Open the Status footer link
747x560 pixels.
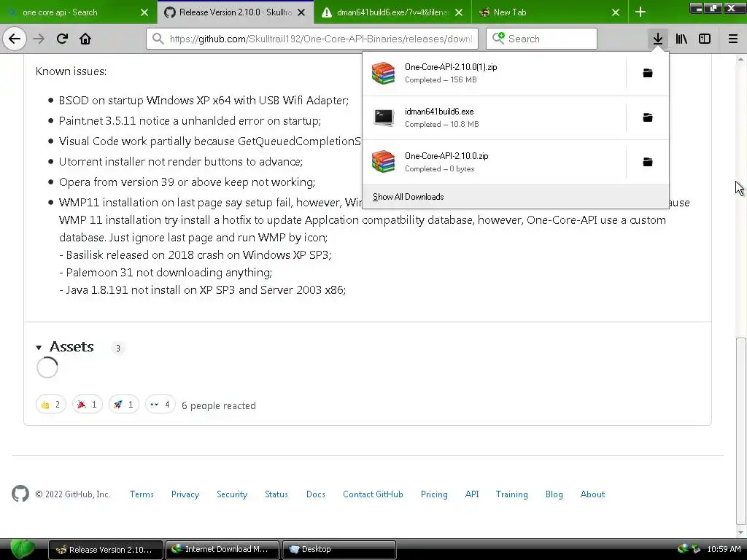pyautogui.click(x=276, y=494)
